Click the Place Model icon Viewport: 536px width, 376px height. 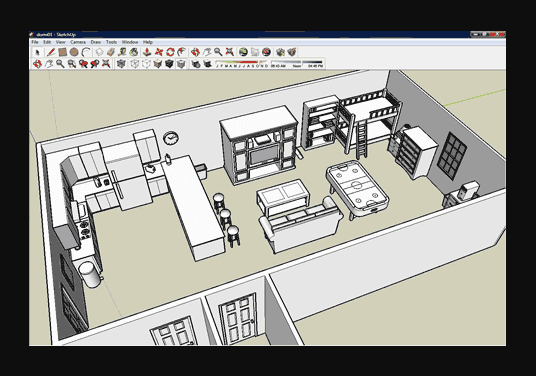coord(266,52)
